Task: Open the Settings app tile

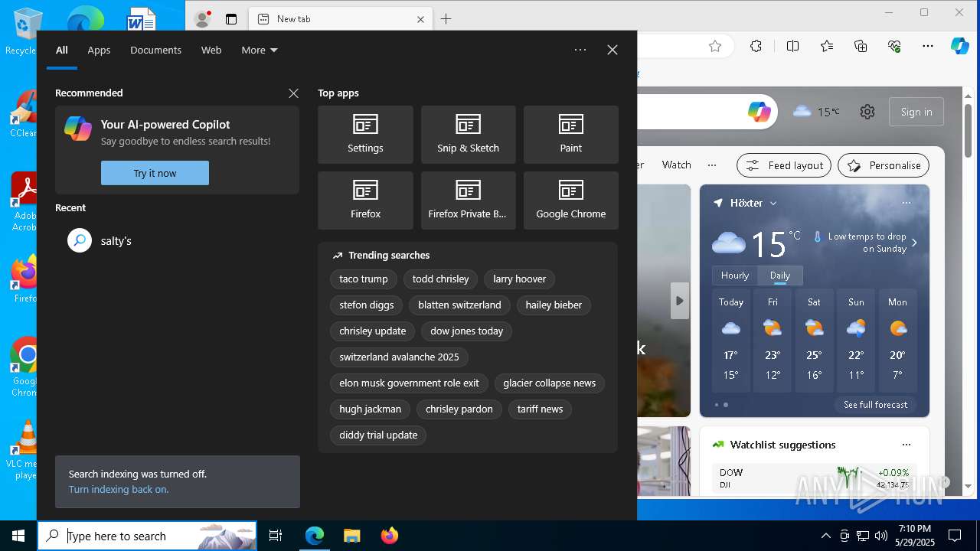Action: click(365, 135)
